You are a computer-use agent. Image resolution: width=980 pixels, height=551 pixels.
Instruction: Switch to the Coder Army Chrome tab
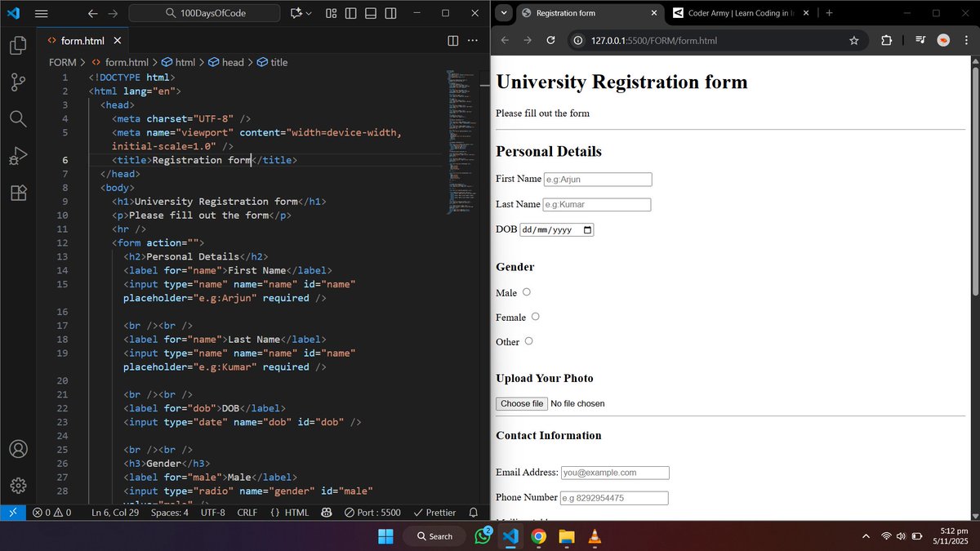[742, 13]
